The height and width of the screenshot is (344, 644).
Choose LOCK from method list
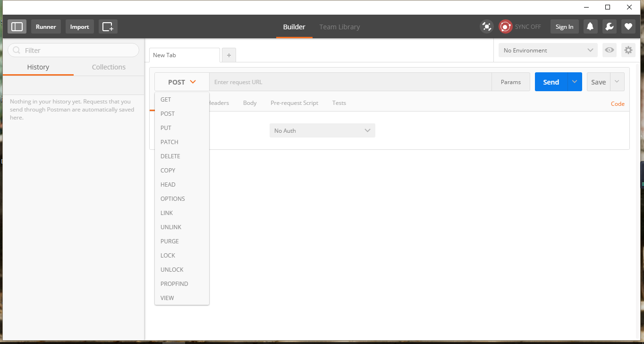pos(182,256)
